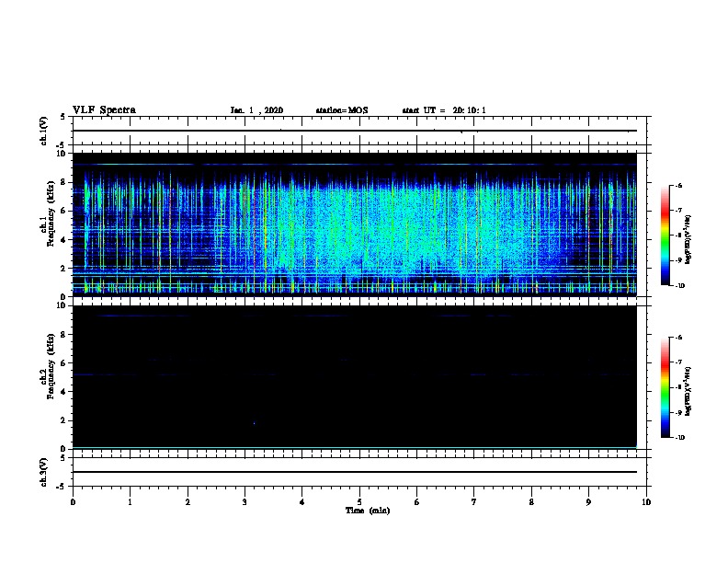Click the "5" tick on the time axis
This screenshot has width=728, height=563.
(x=359, y=502)
